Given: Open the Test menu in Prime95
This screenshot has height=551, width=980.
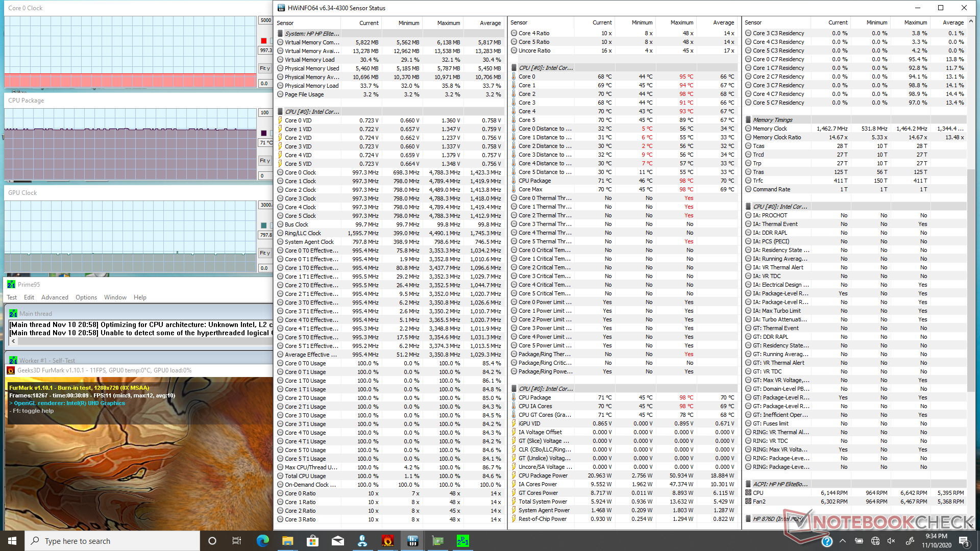Looking at the screenshot, I should click(x=12, y=297).
